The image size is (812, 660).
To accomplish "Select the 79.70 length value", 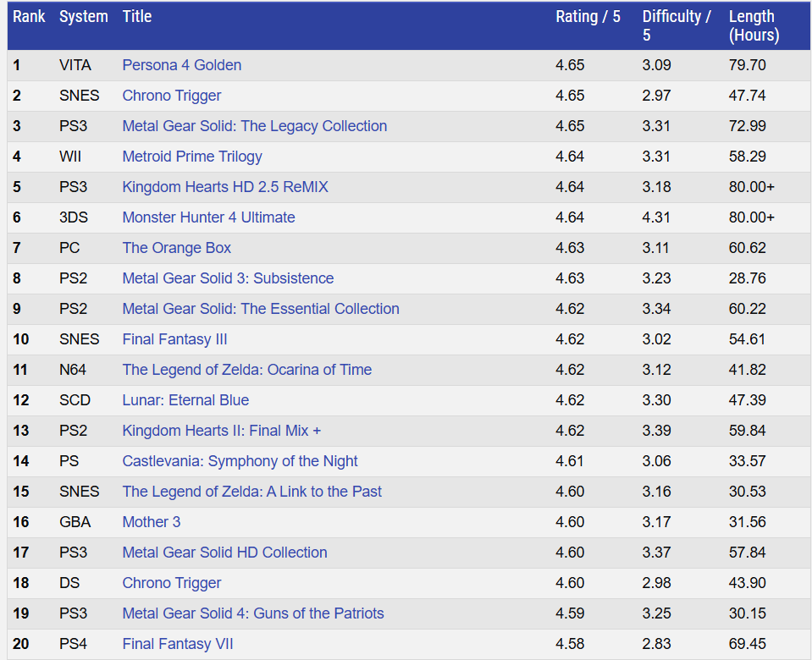I will click(x=748, y=65).
